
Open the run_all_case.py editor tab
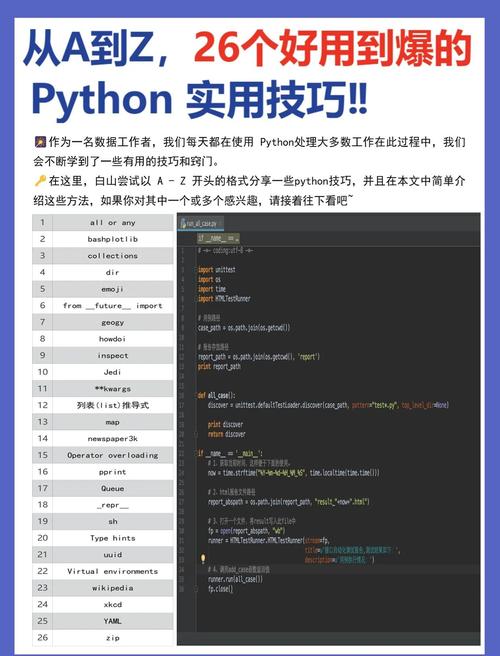point(200,223)
